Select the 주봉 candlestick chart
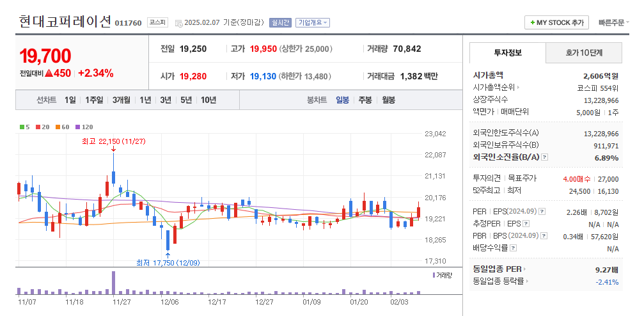The image size is (644, 316). (365, 100)
